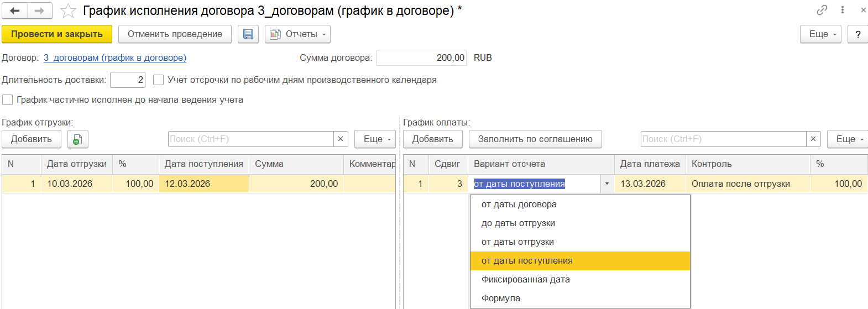Viewport: 868px width, 309px height.
Task: Mark document as favorite with star icon
Action: point(68,11)
